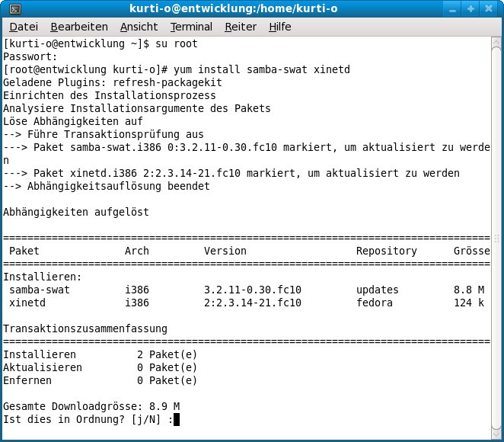
Task: Minimize the terminal window
Action: pyautogui.click(x=455, y=9)
